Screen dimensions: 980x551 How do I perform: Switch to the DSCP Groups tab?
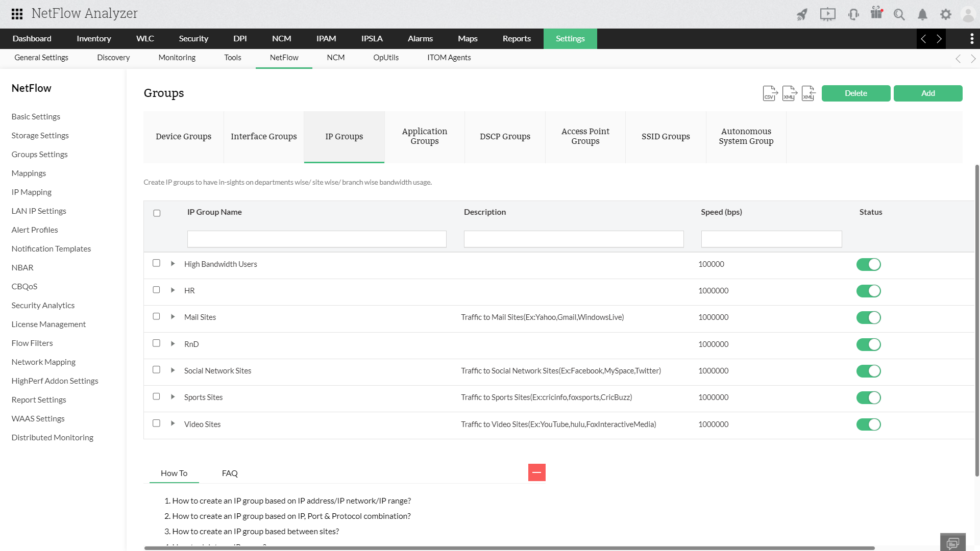tap(505, 136)
